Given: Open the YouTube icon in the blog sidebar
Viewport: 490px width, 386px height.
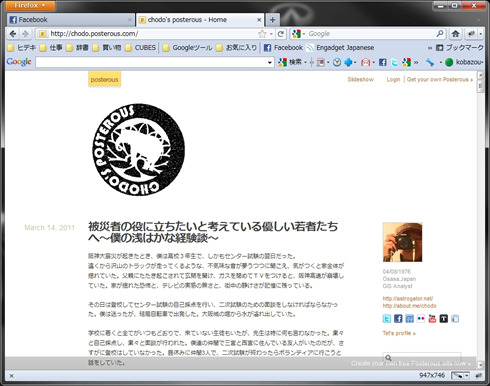Looking at the screenshot, I should [x=432, y=319].
